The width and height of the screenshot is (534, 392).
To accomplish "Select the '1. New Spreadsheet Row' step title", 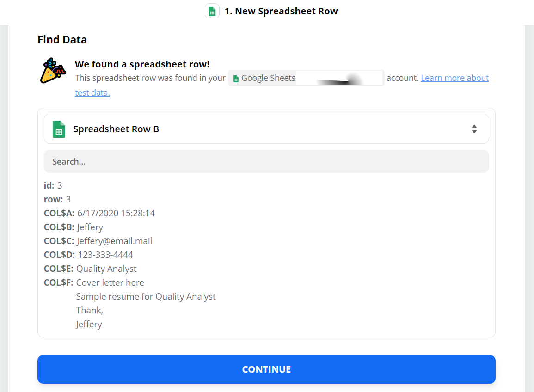I will click(281, 12).
